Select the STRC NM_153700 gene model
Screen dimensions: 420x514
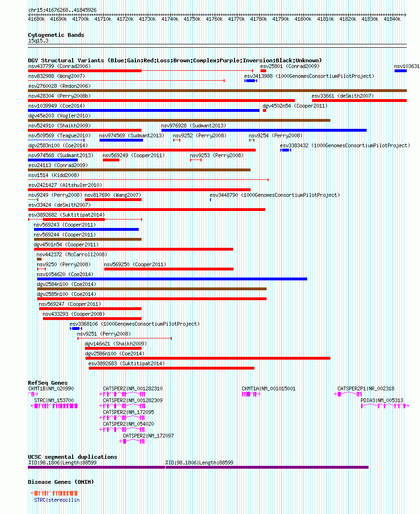[x=54, y=406]
